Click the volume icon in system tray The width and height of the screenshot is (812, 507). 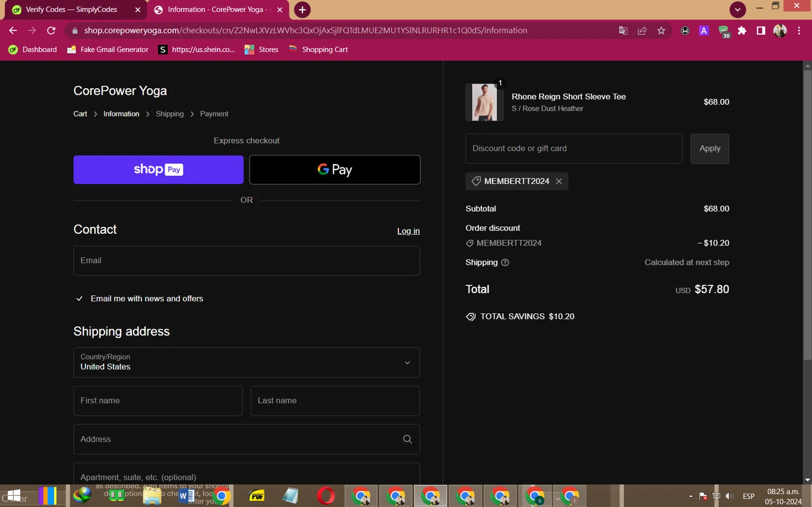click(729, 496)
